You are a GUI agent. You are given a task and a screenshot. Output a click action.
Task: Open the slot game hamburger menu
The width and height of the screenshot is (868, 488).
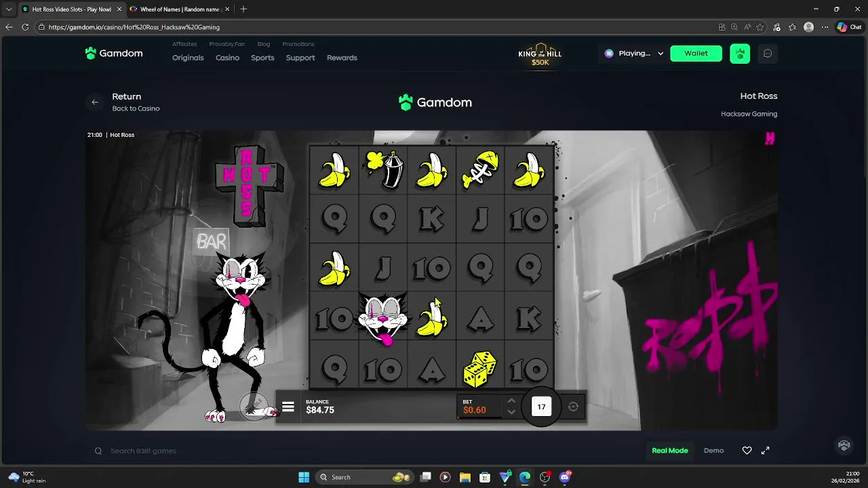[x=288, y=407]
